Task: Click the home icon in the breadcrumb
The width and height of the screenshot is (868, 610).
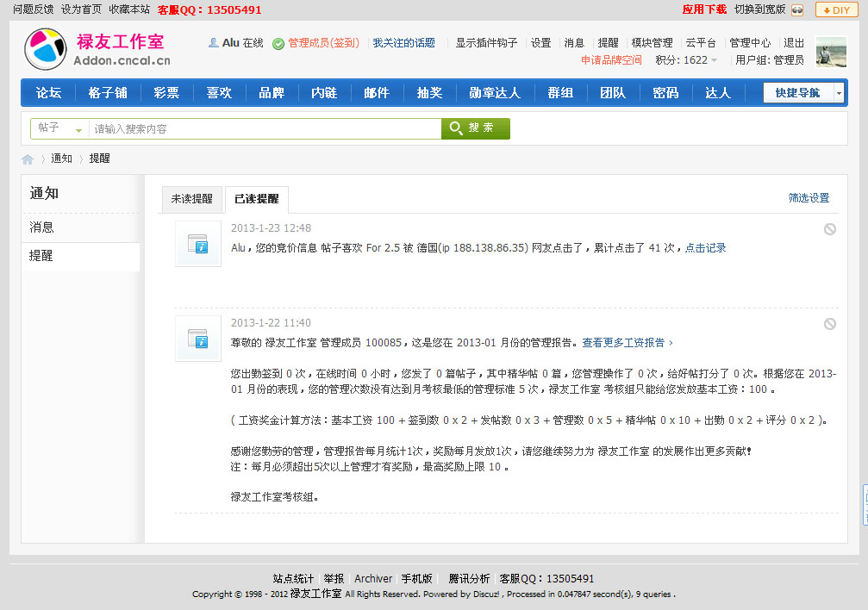Action: [28, 159]
